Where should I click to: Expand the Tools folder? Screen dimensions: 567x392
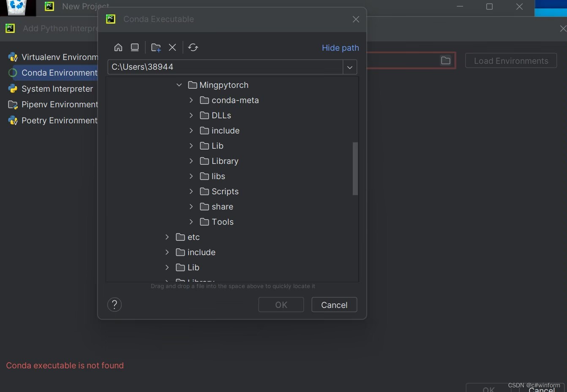(191, 222)
